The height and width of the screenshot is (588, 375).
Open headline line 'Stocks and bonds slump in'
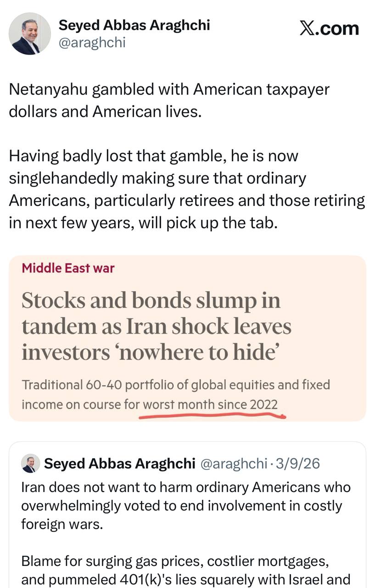(151, 300)
